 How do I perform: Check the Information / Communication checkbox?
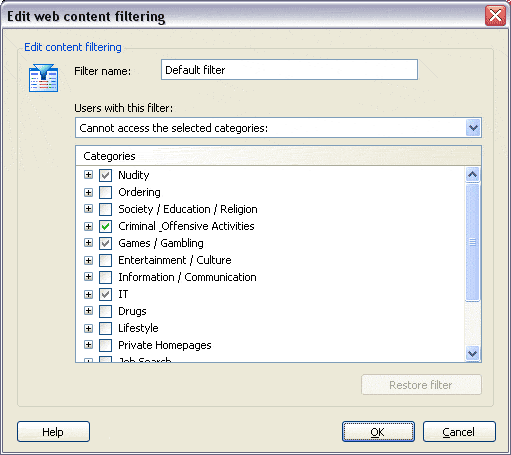[105, 277]
